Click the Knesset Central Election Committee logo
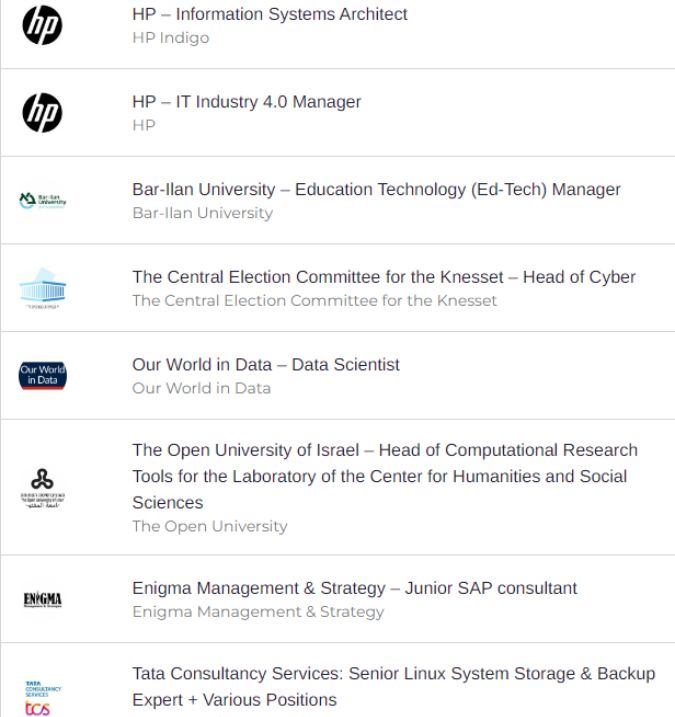 pos(43,288)
